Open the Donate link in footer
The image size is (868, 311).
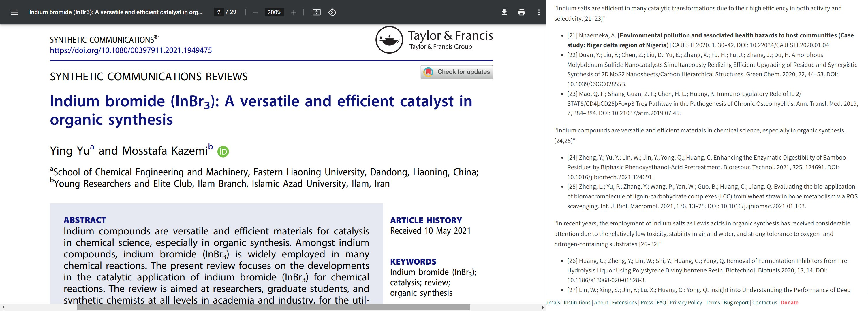coord(789,303)
